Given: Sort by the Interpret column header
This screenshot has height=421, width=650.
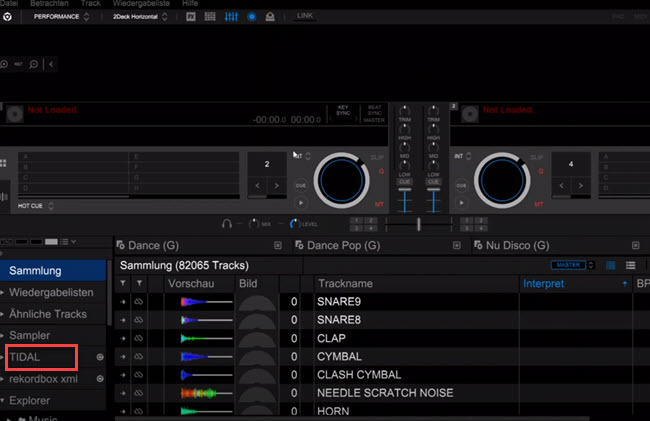Looking at the screenshot, I should pos(575,283).
